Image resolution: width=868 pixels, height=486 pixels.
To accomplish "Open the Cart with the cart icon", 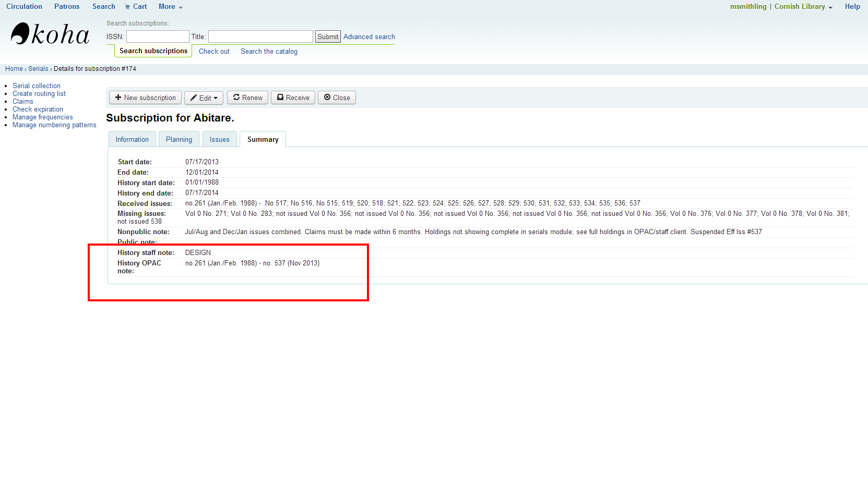I will pos(136,7).
